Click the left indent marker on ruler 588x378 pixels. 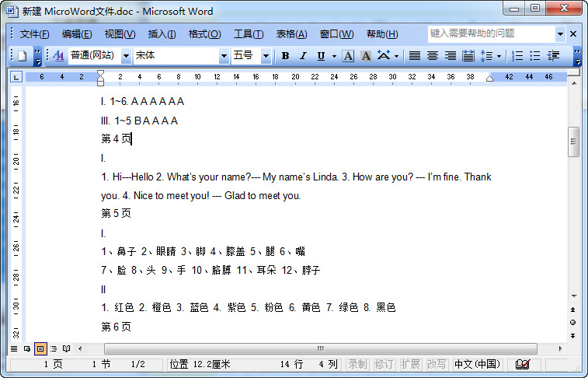100,84
